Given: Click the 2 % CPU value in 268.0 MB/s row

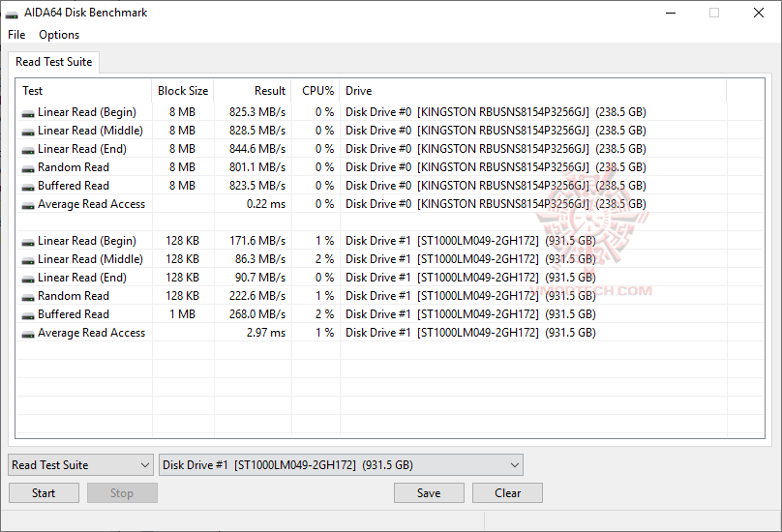Looking at the screenshot, I should (324, 314).
